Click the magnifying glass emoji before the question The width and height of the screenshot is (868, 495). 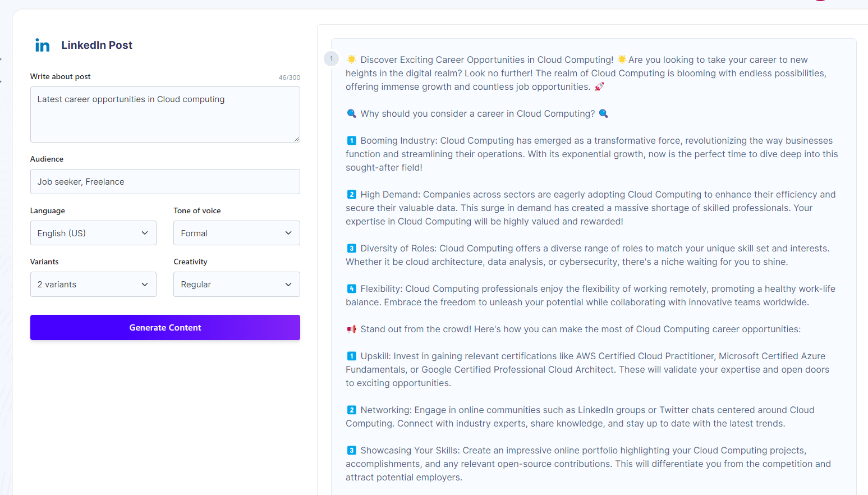click(351, 113)
